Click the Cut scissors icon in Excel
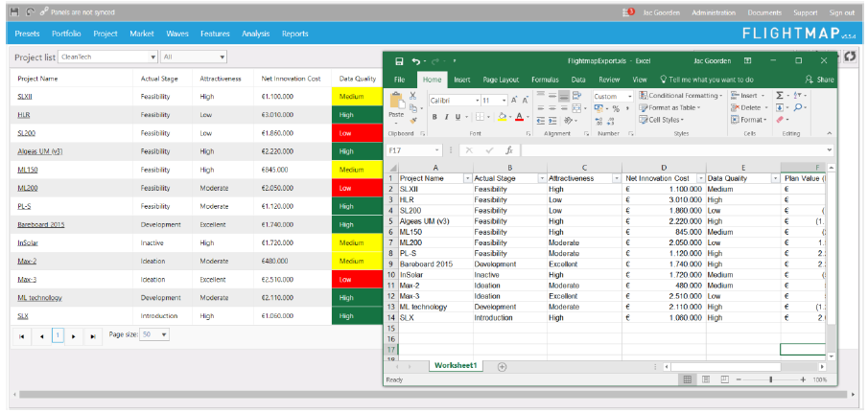The height and width of the screenshot is (413, 868). 413,96
